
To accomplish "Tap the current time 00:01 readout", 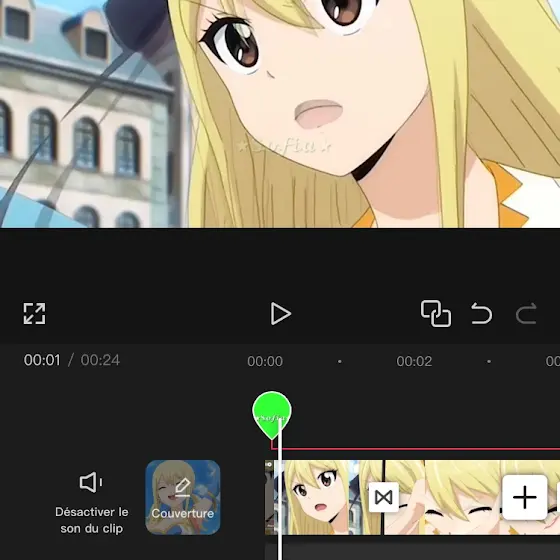I will [x=42, y=360].
